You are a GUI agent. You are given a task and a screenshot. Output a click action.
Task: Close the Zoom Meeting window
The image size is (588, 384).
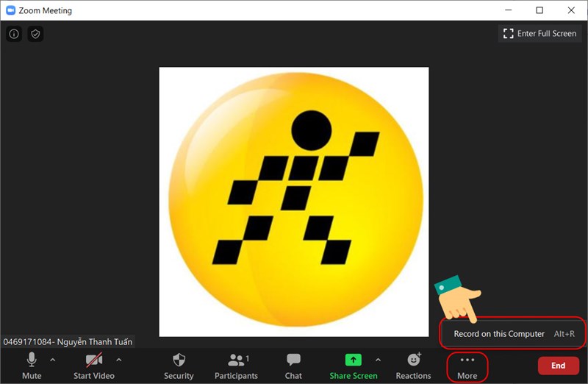571,10
